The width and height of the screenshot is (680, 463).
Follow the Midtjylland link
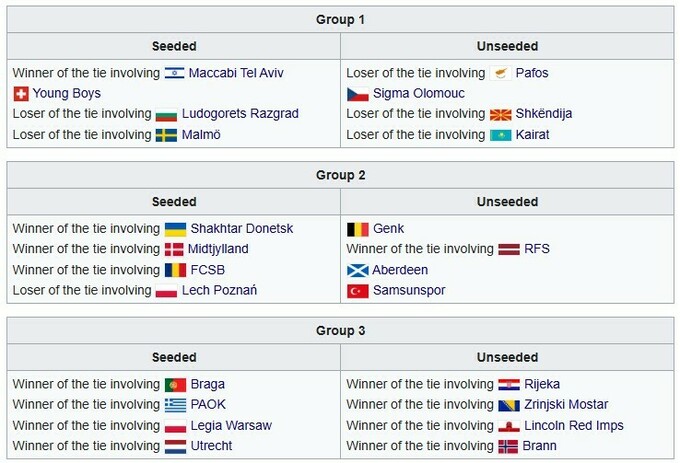pos(218,249)
